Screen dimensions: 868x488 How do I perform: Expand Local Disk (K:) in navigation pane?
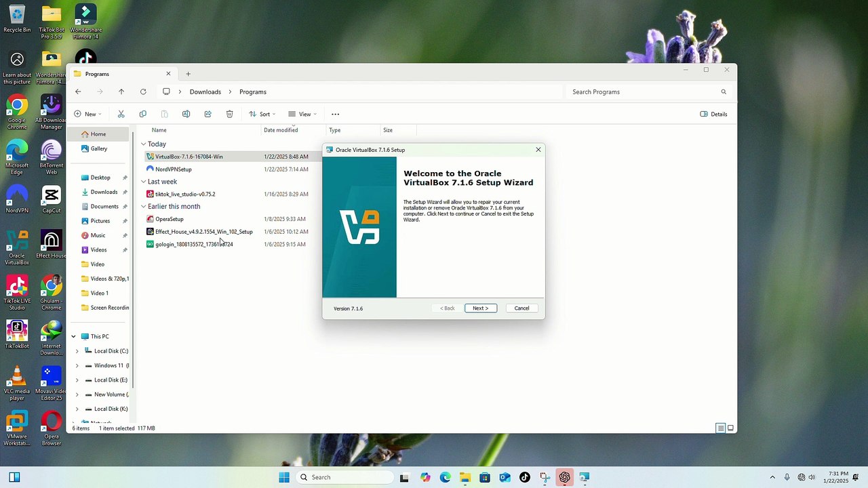(77, 409)
